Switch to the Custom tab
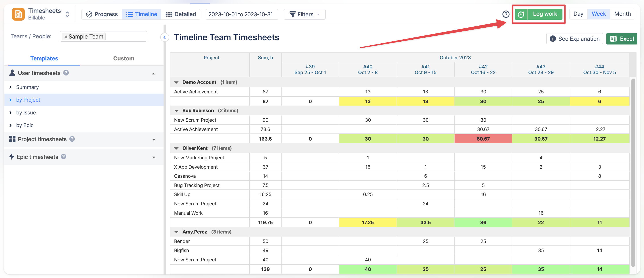This screenshot has height=278, width=644. (124, 58)
